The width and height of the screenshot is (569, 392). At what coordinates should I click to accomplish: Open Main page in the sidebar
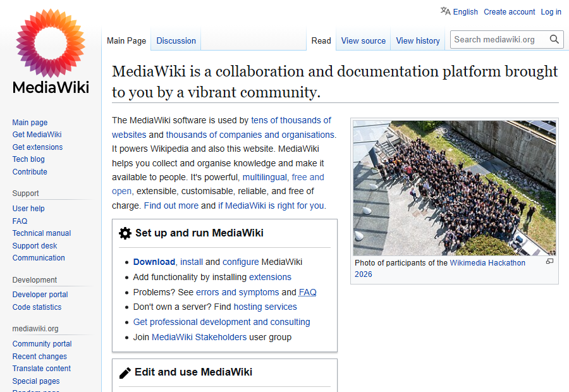pos(30,122)
